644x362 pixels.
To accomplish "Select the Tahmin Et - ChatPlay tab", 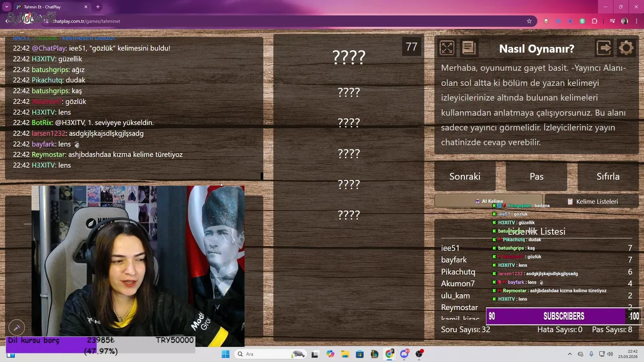I will (51, 7).
